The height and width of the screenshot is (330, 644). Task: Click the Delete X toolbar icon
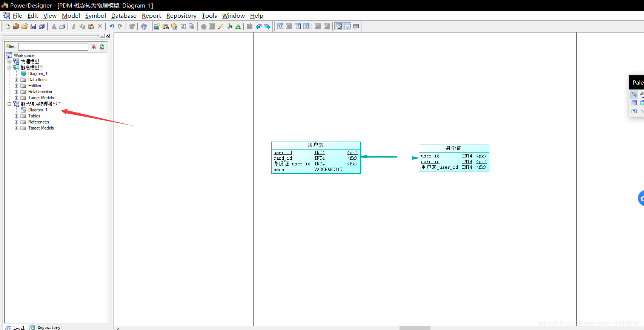point(100,26)
